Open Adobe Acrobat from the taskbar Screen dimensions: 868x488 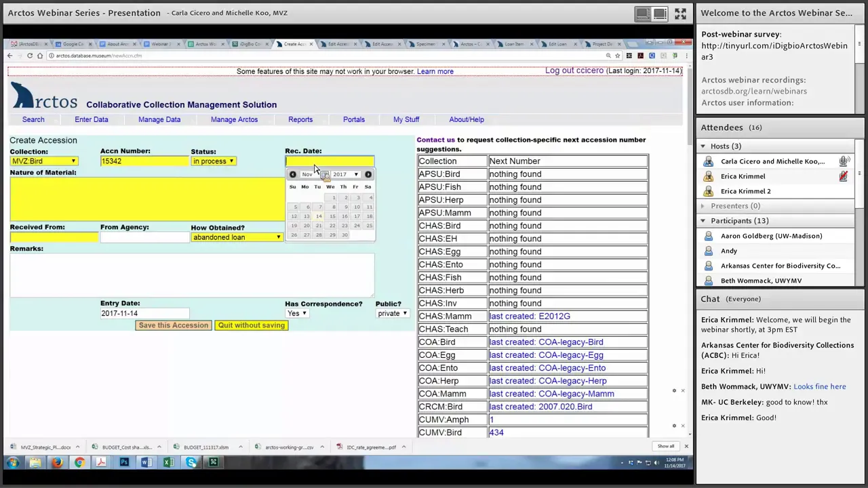coord(102,462)
